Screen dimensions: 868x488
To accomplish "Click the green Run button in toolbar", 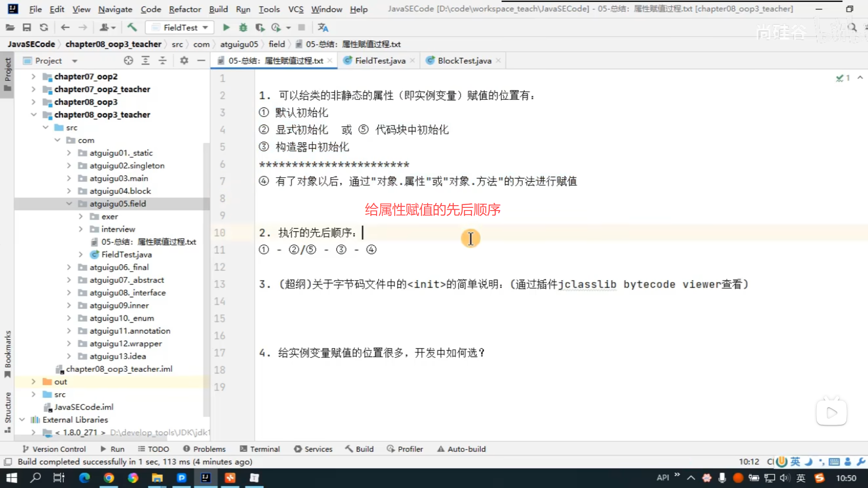I will 226,28.
